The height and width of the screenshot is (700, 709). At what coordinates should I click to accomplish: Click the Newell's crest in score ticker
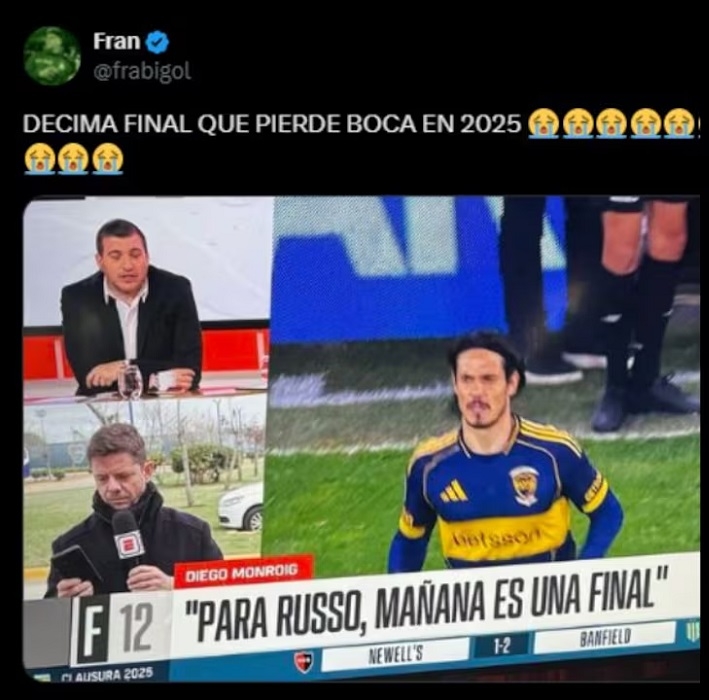[303, 661]
